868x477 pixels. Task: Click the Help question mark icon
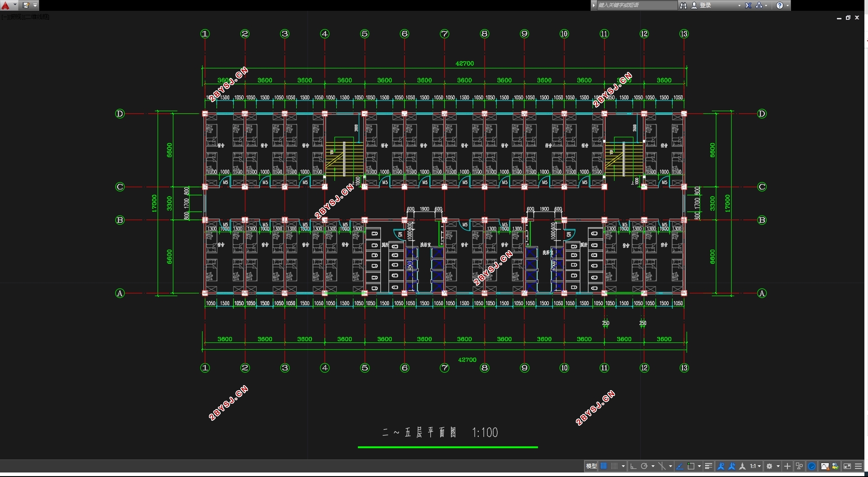pos(780,5)
